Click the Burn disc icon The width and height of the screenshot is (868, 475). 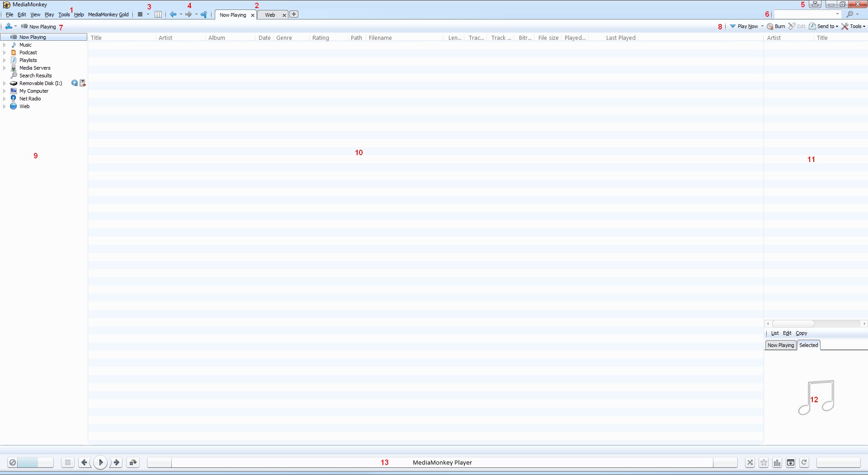coord(776,26)
